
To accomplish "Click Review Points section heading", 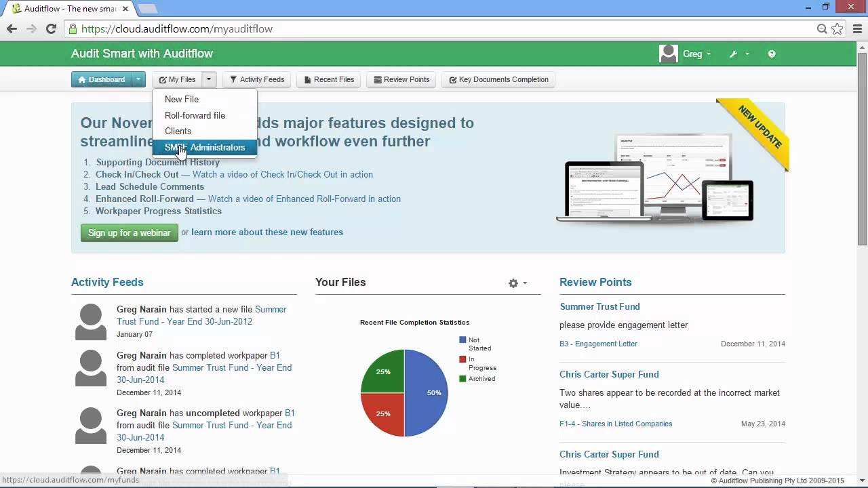I will [595, 282].
